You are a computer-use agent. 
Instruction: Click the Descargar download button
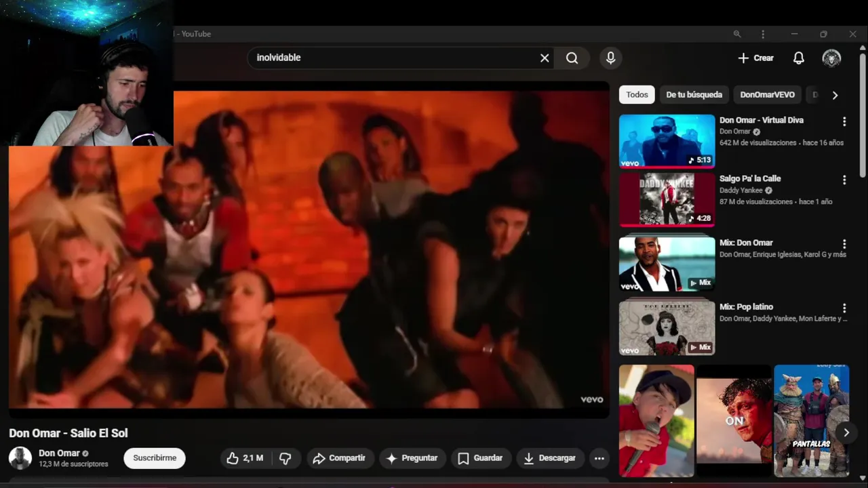(550, 459)
